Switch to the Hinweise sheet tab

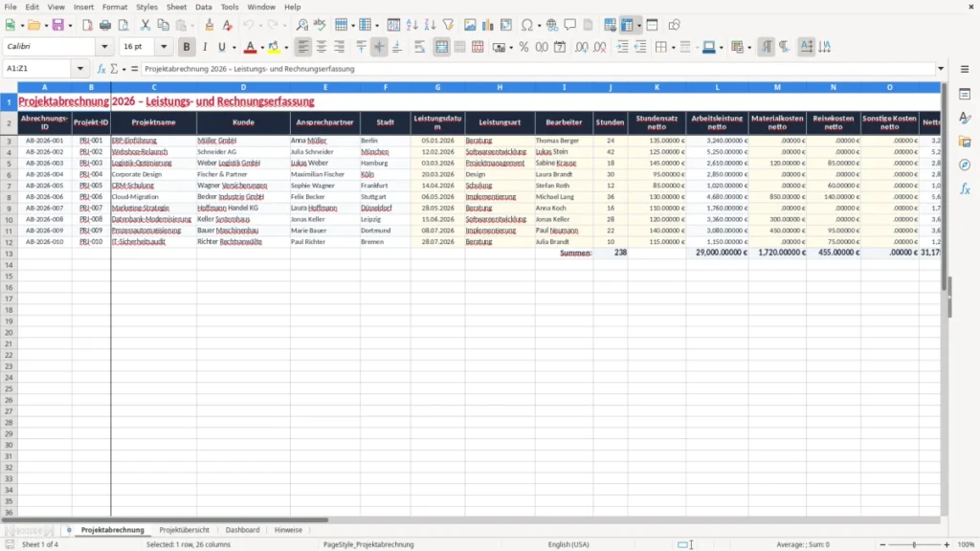tap(288, 530)
